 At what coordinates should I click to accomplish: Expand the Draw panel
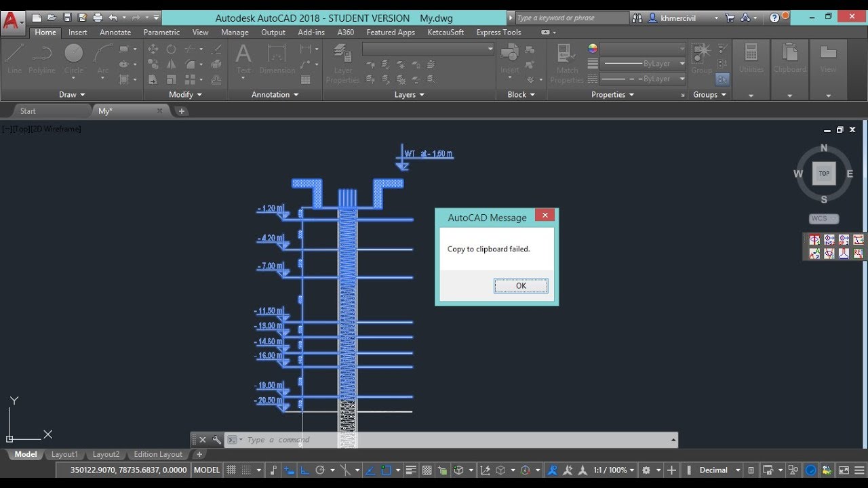[72, 94]
